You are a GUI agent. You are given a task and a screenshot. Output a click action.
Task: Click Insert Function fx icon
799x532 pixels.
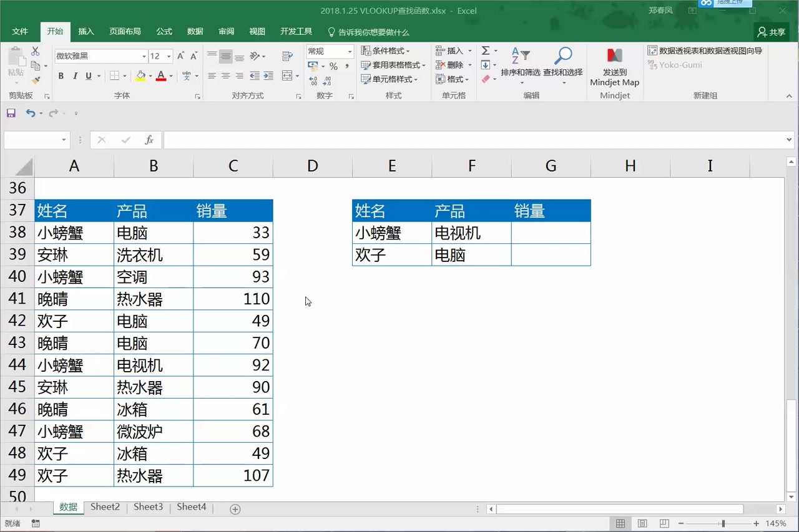149,140
